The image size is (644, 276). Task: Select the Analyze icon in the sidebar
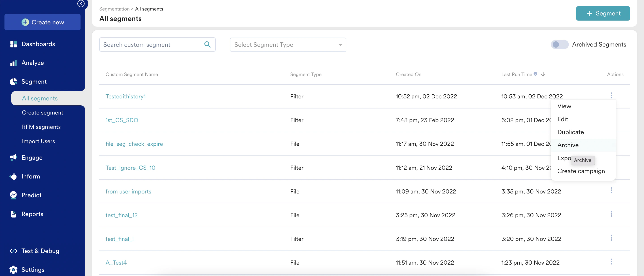(x=13, y=63)
